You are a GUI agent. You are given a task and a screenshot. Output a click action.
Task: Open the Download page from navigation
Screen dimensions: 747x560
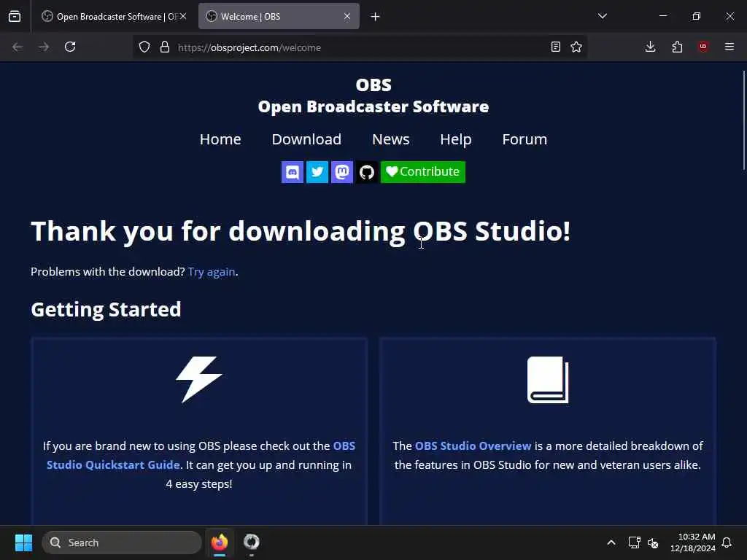point(306,139)
